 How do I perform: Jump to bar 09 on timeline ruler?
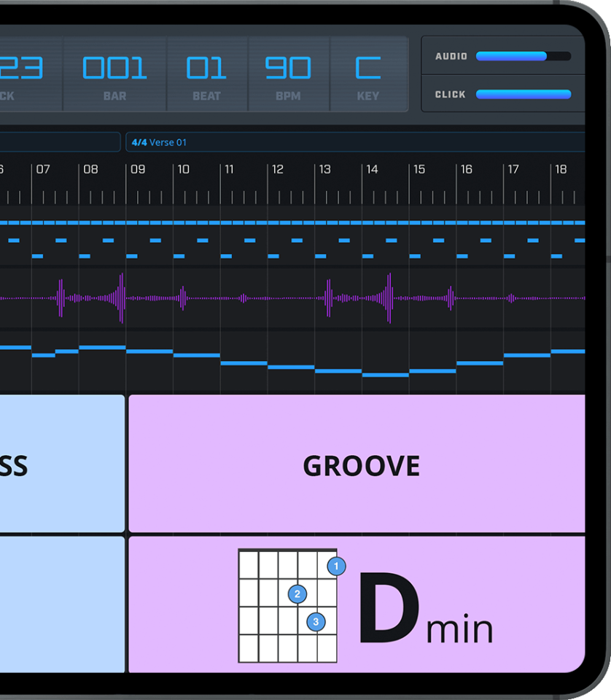click(138, 169)
